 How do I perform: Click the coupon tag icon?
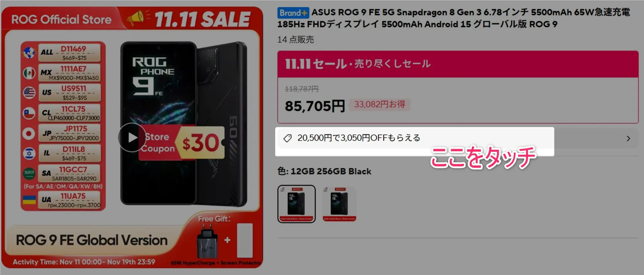coord(287,138)
